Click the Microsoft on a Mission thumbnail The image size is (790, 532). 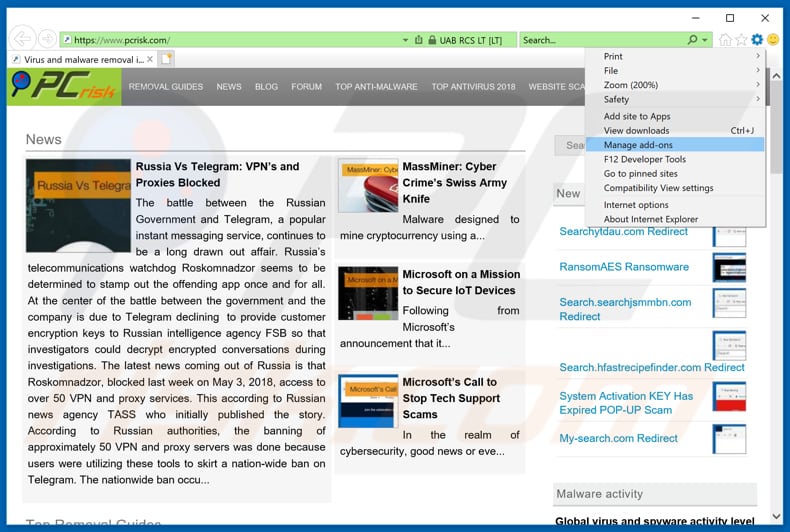pyautogui.click(x=368, y=293)
